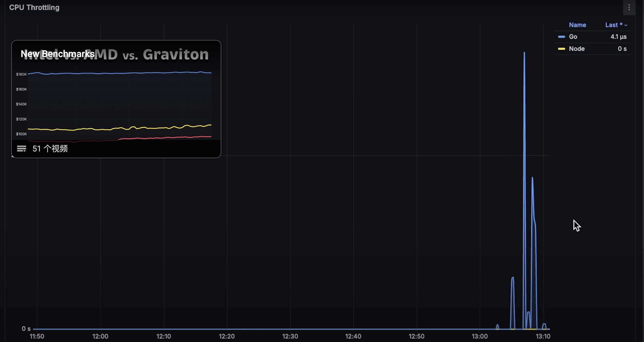Click the 51 个视频 playlist label
The width and height of the screenshot is (644, 342).
(50, 149)
